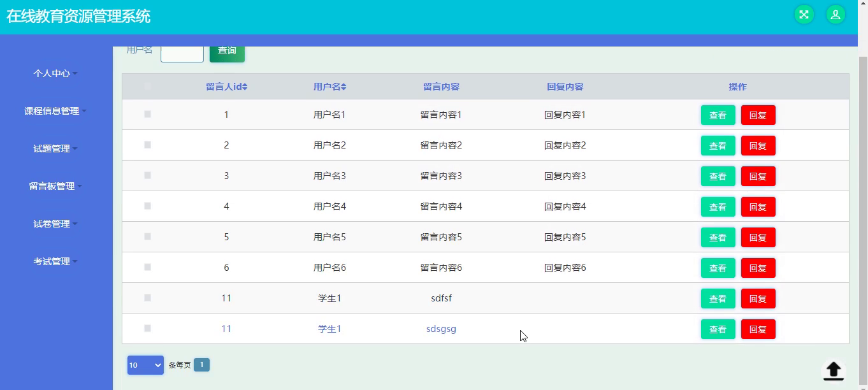Click the cell text 留言内容1
The image size is (868, 390).
click(441, 115)
